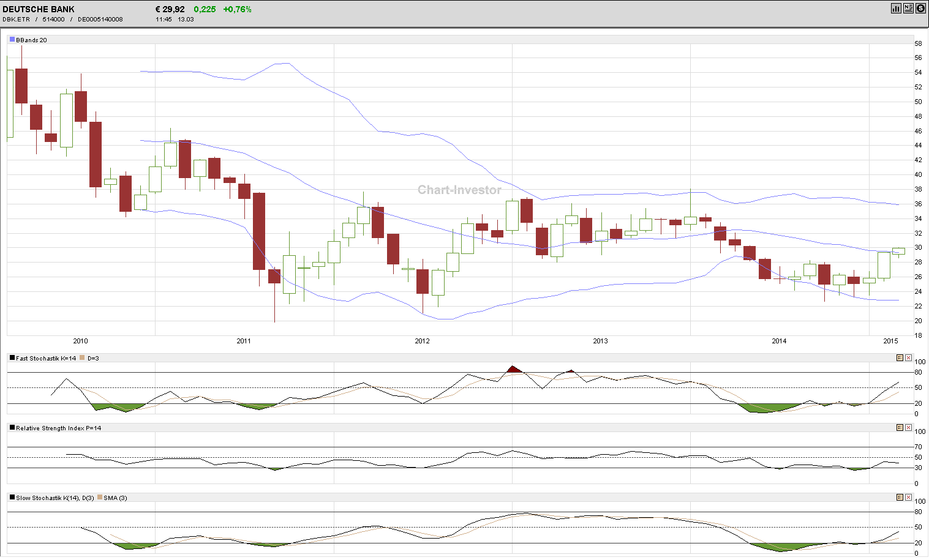Viewport: 929px width, 560px height.
Task: Open Relative Strength Index settings icon
Action: [900, 428]
